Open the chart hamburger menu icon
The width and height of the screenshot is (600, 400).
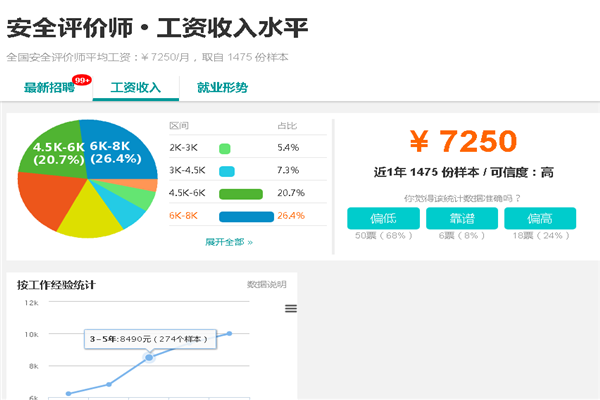[x=291, y=308]
